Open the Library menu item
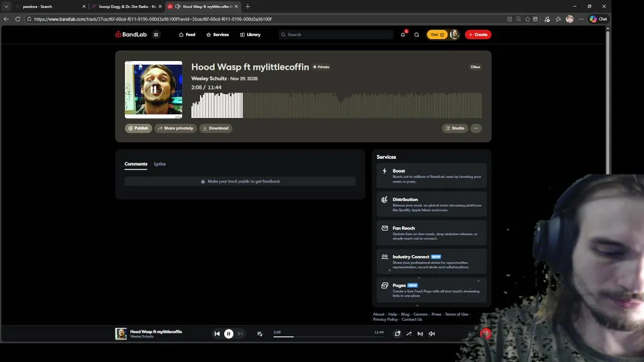Screen dimensions: 644x362 (250, 35)
